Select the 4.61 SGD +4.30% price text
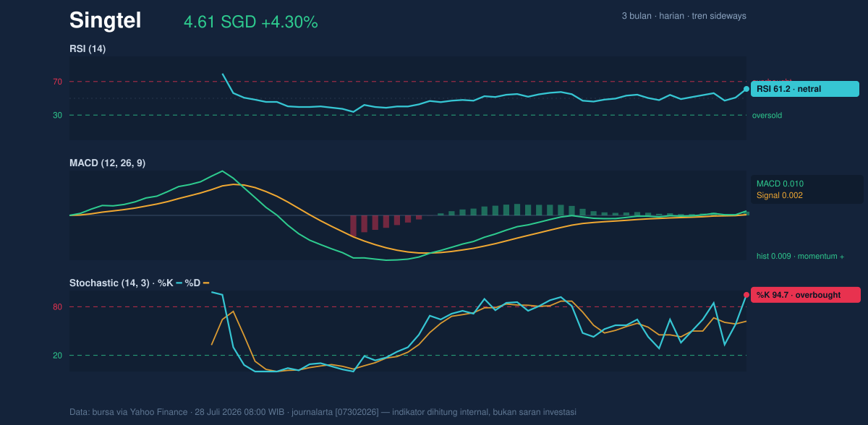Image resolution: width=868 pixels, height=425 pixels. tap(251, 22)
